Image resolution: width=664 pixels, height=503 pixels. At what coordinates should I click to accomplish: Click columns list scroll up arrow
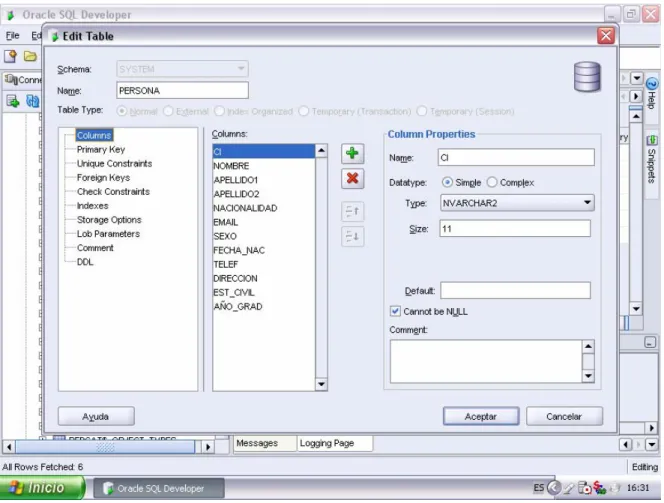pos(321,151)
